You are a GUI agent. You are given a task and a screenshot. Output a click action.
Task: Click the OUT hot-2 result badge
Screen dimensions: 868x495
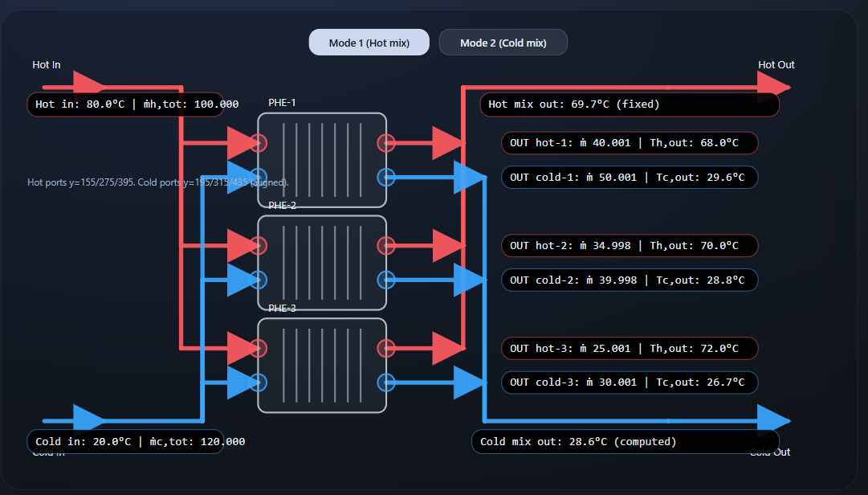pos(630,245)
